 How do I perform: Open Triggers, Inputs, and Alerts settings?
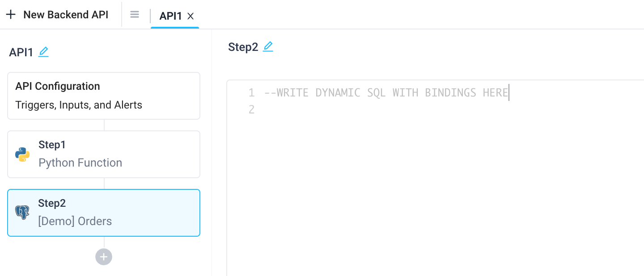click(x=79, y=105)
